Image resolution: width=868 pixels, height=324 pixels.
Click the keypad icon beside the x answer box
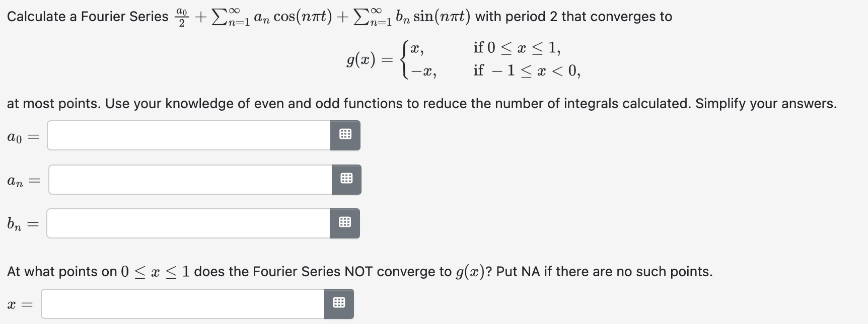339,304
